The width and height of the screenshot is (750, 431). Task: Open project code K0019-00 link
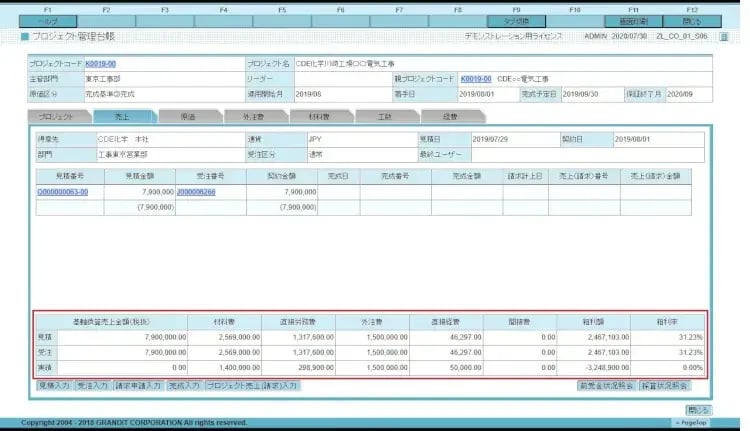click(x=100, y=64)
